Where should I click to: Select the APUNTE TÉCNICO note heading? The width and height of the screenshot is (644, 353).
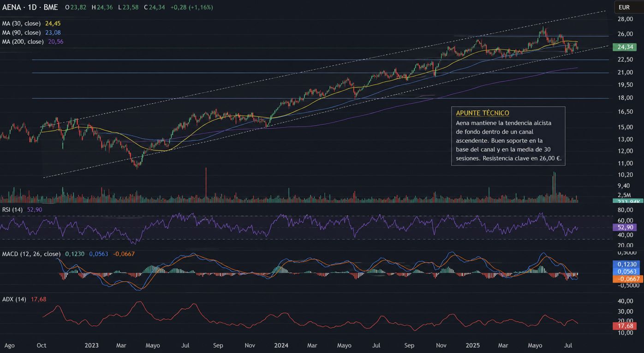click(x=483, y=113)
